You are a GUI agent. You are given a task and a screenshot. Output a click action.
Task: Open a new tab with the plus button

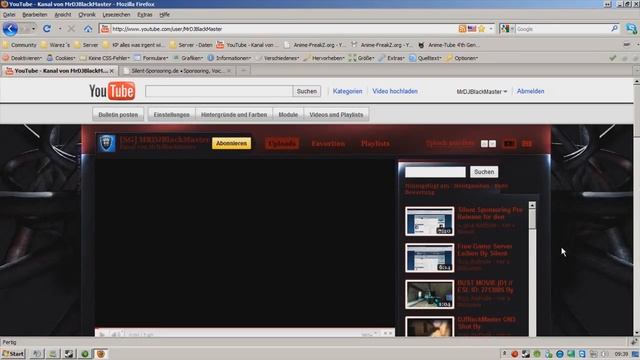pos(243,71)
